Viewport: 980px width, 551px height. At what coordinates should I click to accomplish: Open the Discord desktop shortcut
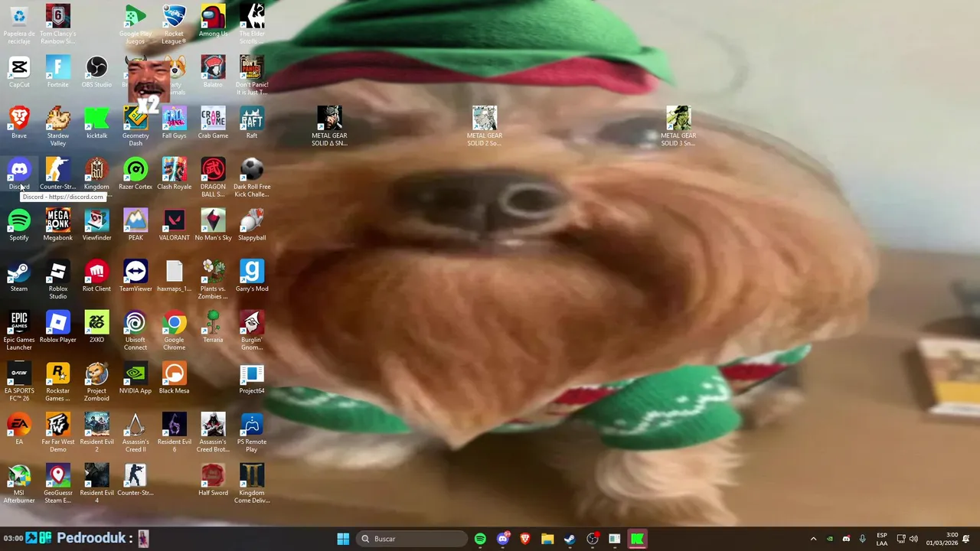19,174
